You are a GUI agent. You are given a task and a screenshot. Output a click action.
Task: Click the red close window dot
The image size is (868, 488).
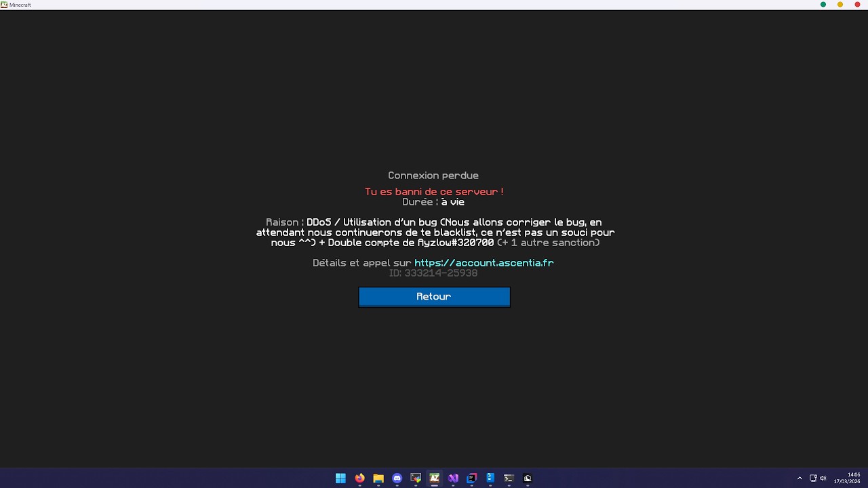[x=857, y=5]
